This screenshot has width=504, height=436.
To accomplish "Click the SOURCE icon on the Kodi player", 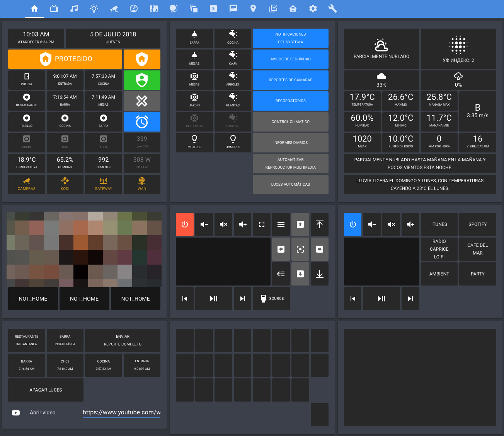I will click(271, 298).
